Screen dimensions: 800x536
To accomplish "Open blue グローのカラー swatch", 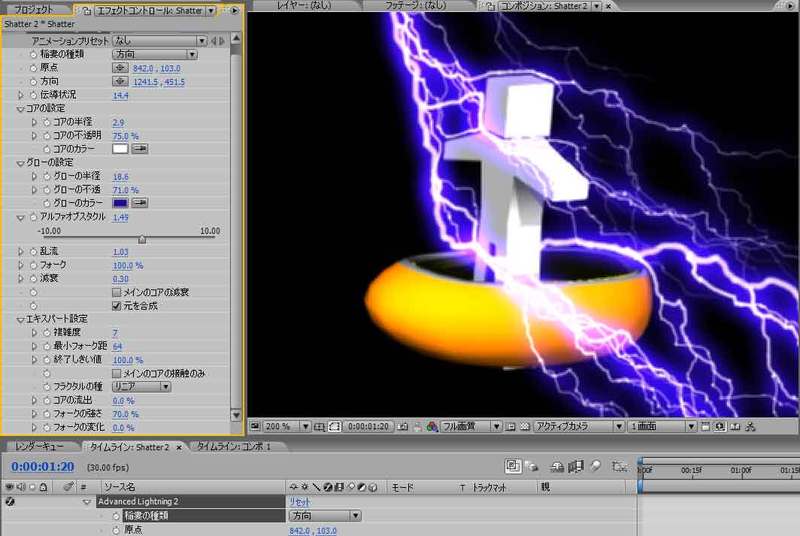I will (x=120, y=202).
